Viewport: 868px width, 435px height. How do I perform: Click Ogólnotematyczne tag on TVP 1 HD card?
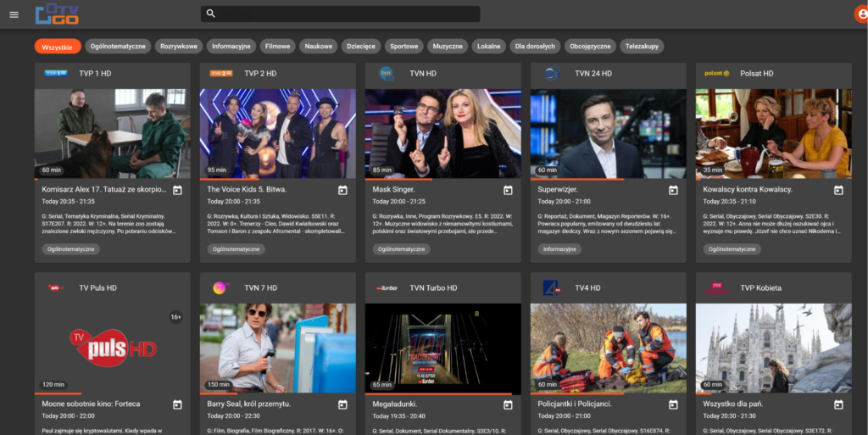[x=71, y=249]
